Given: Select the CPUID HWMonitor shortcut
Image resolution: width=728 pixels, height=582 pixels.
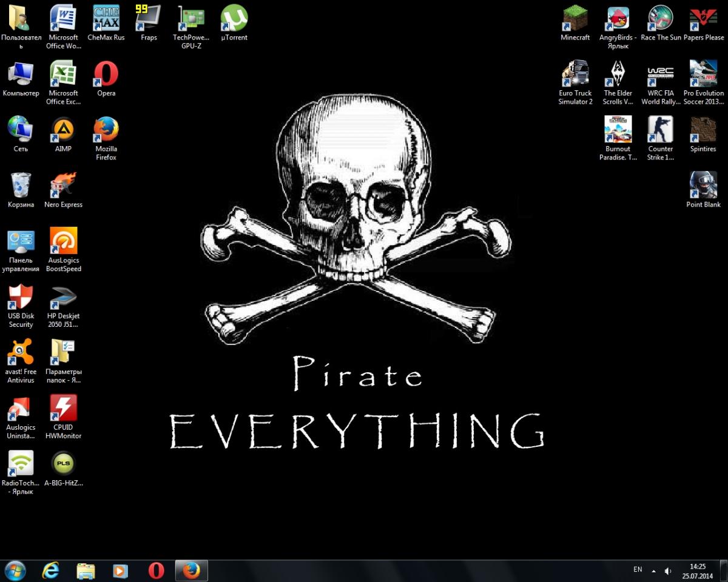Looking at the screenshot, I should (x=63, y=409).
